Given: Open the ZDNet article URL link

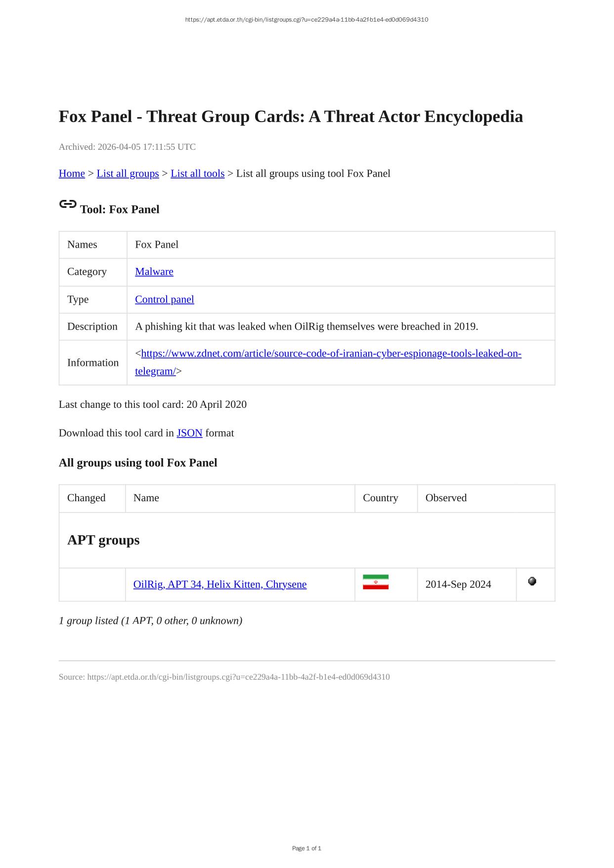Looking at the screenshot, I should (x=331, y=353).
